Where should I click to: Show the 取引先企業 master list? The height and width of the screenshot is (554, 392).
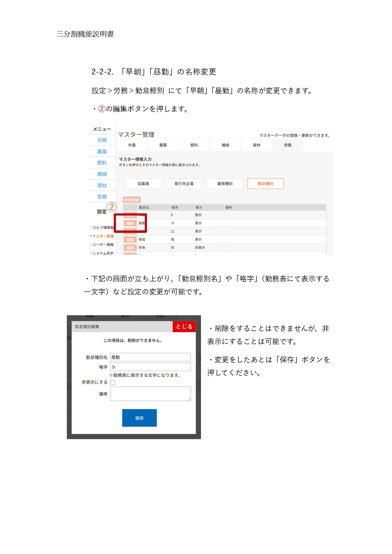[184, 184]
